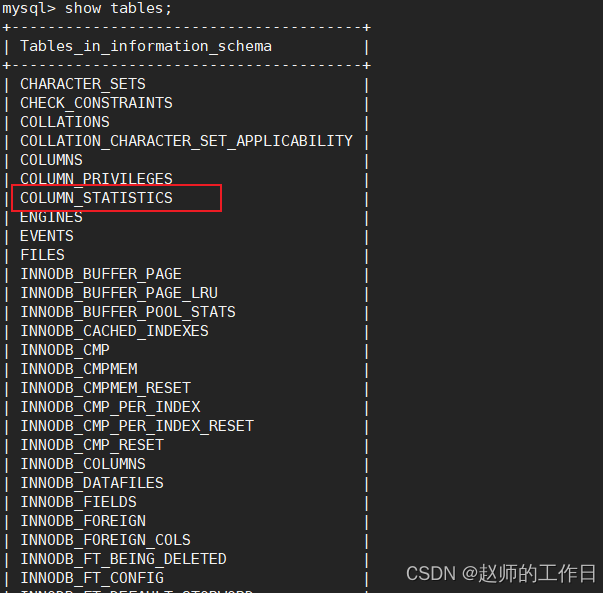This screenshot has width=603, height=593.
Task: Select the CHARACTER_SETS table name
Action: [83, 84]
